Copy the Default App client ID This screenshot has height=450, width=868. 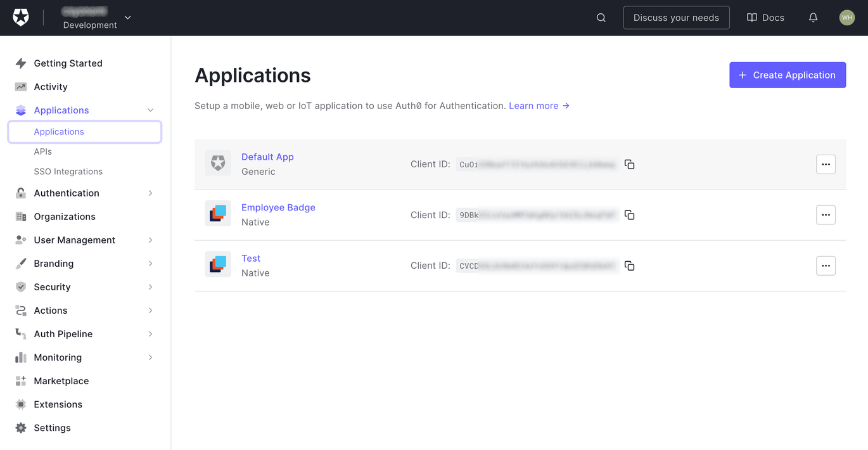[629, 164]
